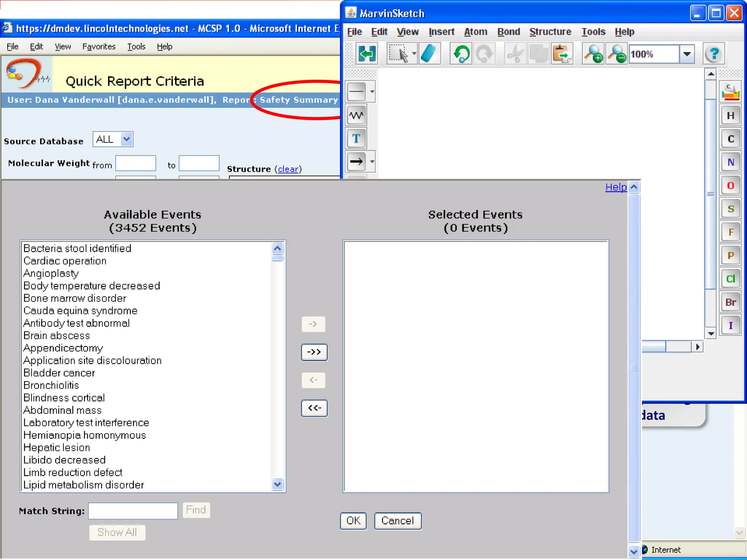Click the Undo icon in MarvinSketch toolbar
The height and width of the screenshot is (560, 747).
461,54
